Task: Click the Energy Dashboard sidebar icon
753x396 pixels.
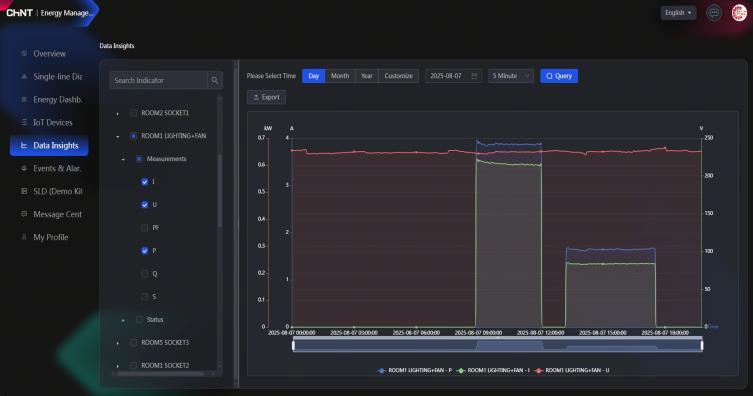Action: [x=24, y=99]
